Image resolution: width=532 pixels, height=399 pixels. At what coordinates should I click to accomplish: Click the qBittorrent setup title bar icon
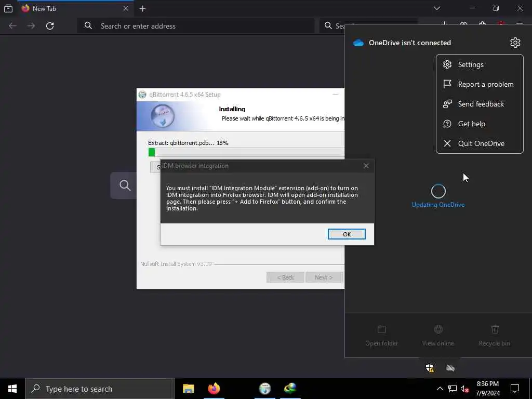pyautogui.click(x=142, y=95)
